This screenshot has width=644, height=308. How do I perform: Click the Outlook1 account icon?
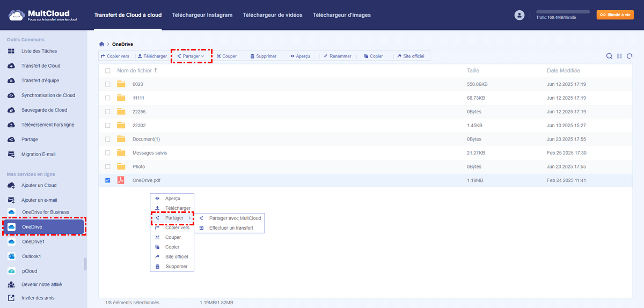click(x=11, y=256)
